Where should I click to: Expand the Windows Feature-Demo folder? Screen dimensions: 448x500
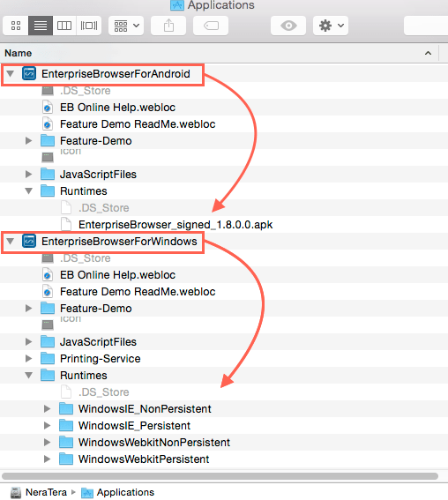(29, 309)
